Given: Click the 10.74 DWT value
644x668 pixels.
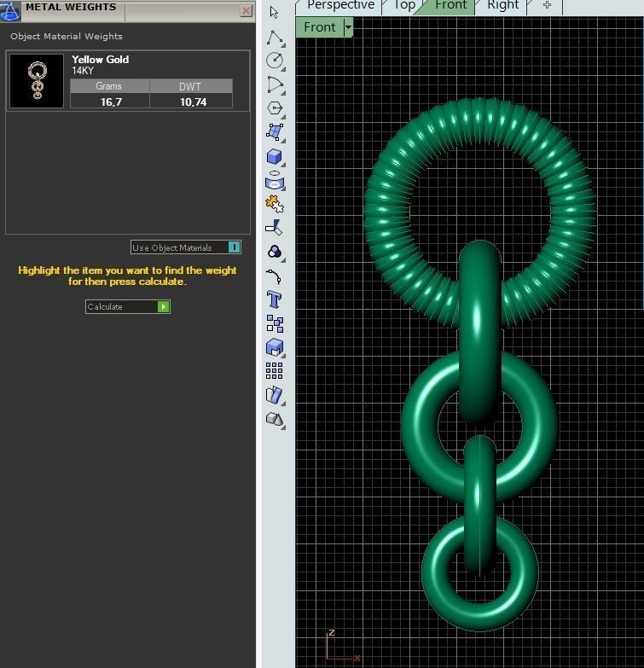Looking at the screenshot, I should (193, 102).
